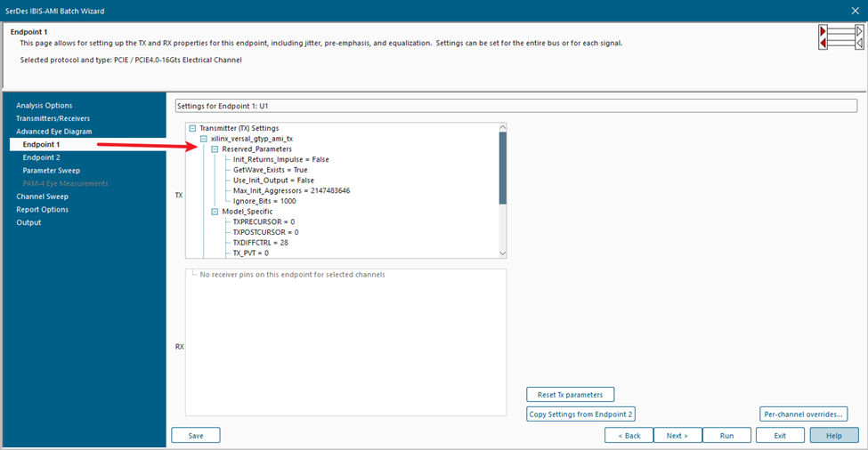This screenshot has width=868, height=450.
Task: Select the TXDIFFCTRL = 28 parameter
Action: click(x=261, y=243)
